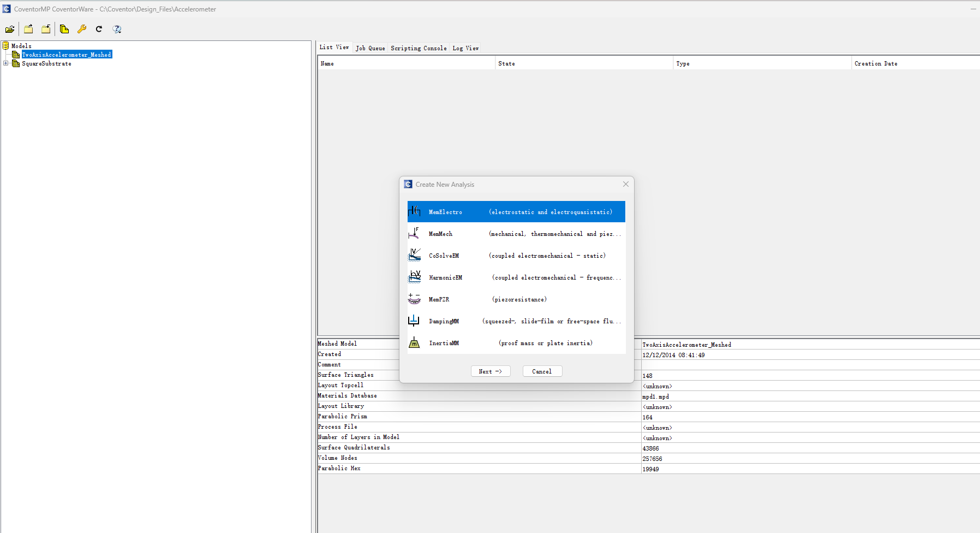Click the Surface Triangles value 148
Viewport: 980px width, 533px height.
point(647,376)
